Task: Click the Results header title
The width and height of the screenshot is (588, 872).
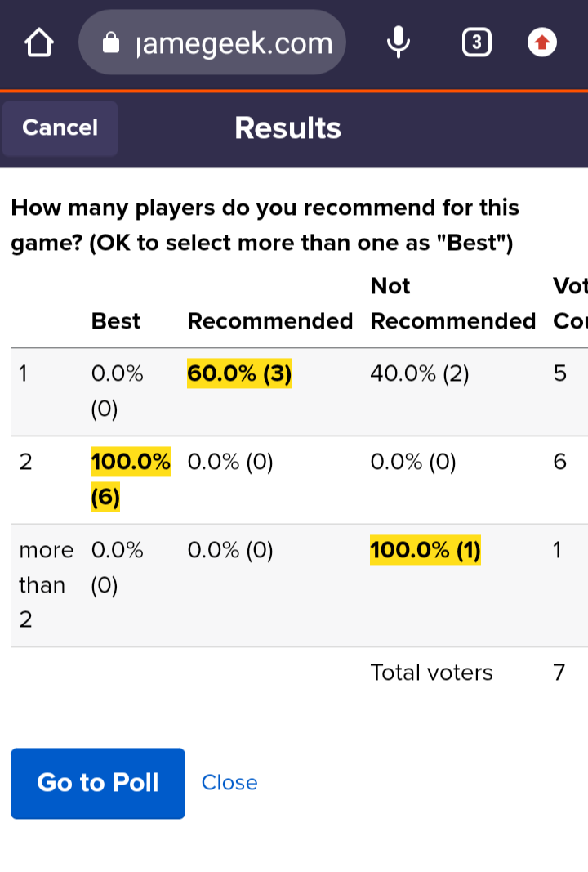Action: tap(288, 128)
